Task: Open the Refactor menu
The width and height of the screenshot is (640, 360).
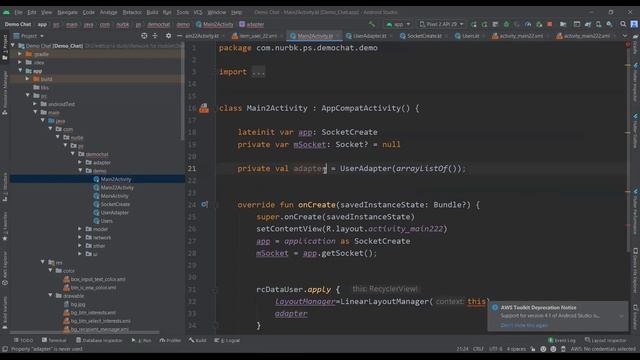Action: coord(132,12)
